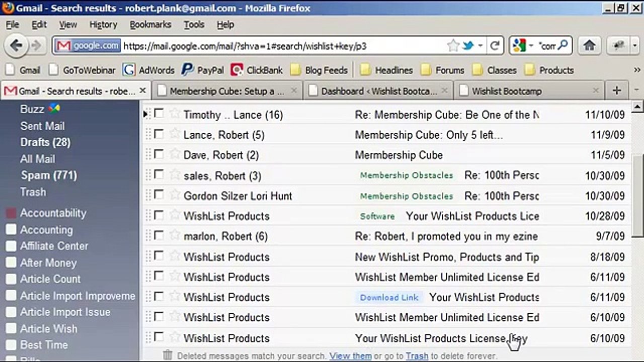The width and height of the screenshot is (644, 362).
Task: Click the search magnifier icon
Action: (563, 46)
